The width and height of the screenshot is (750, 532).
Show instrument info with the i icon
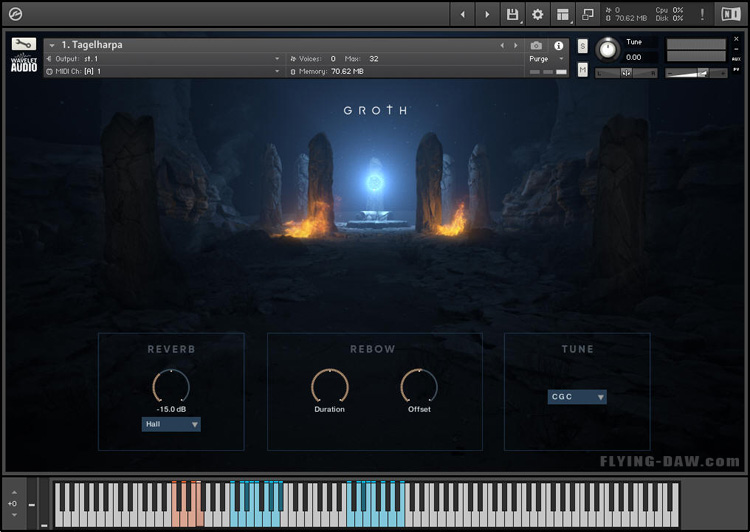(x=558, y=45)
